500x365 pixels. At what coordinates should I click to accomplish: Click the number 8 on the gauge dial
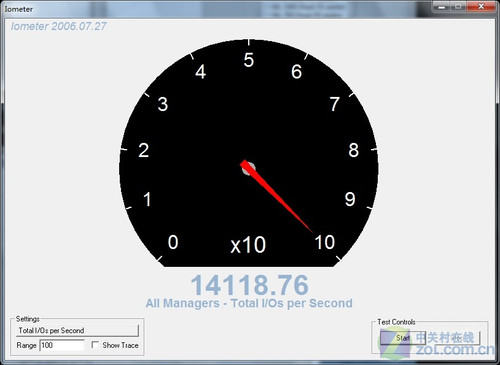tap(353, 150)
